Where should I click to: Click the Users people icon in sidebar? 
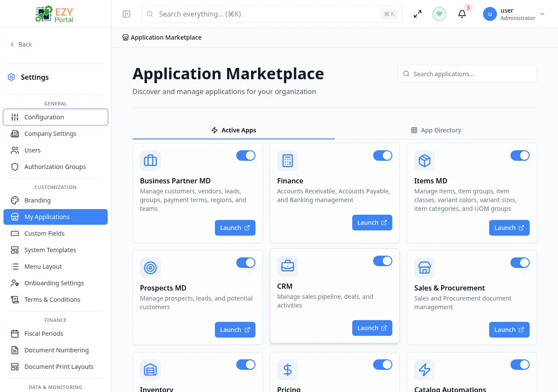(15, 150)
